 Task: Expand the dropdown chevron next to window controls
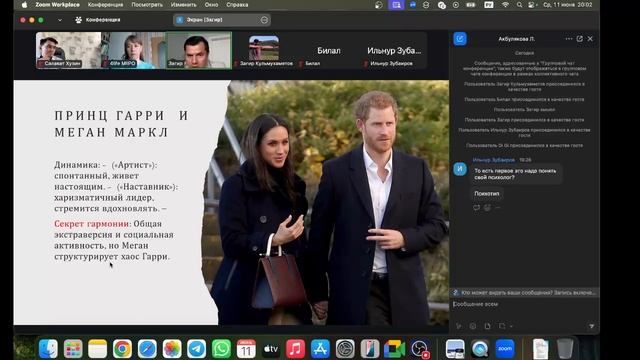60,20
